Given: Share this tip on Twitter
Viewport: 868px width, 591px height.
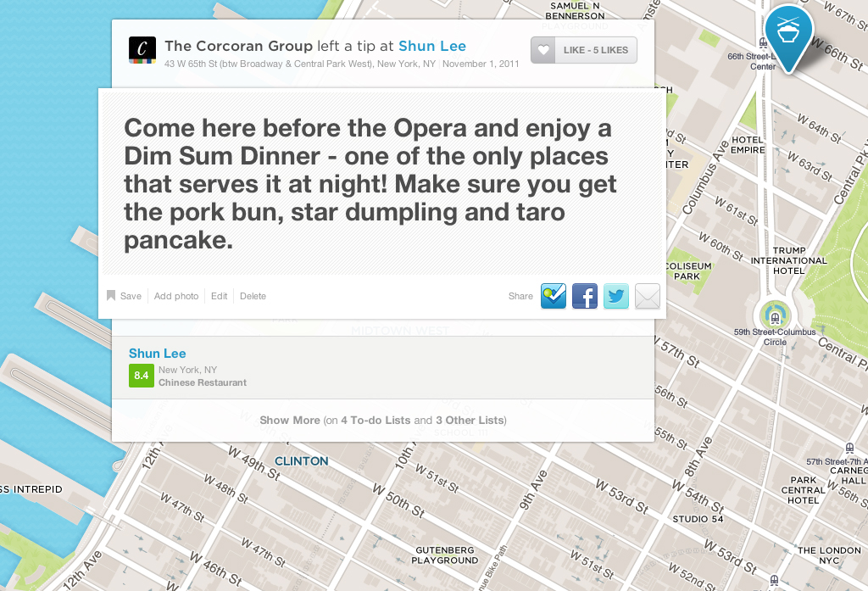Looking at the screenshot, I should 616,296.
